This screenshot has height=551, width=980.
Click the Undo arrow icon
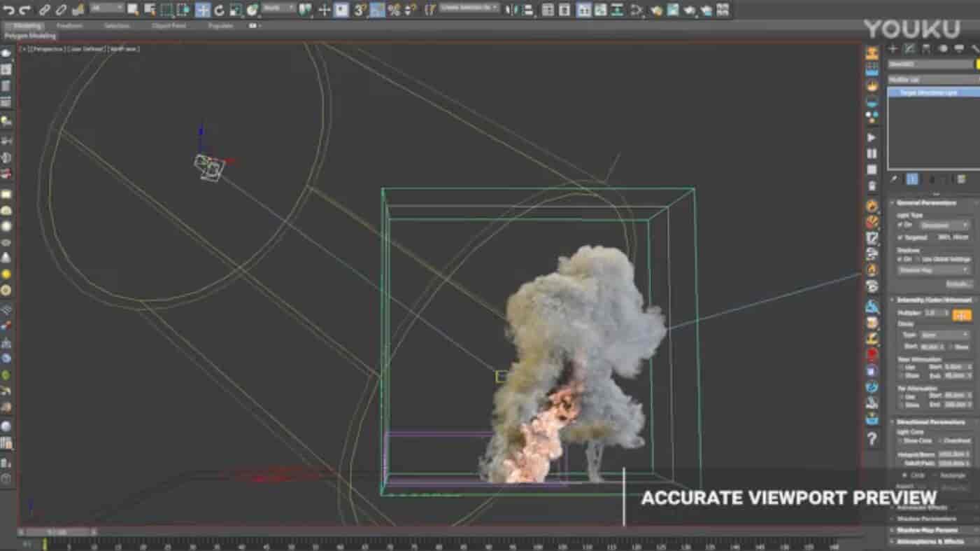pyautogui.click(x=8, y=10)
